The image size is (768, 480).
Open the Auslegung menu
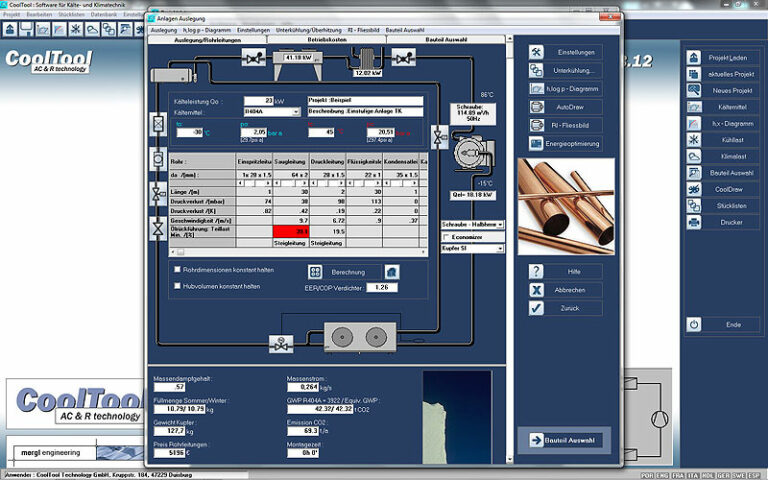point(164,30)
